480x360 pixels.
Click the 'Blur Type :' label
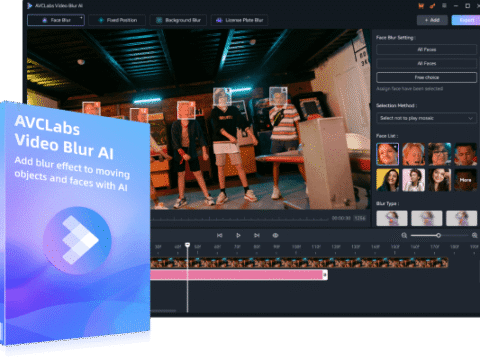click(388, 204)
